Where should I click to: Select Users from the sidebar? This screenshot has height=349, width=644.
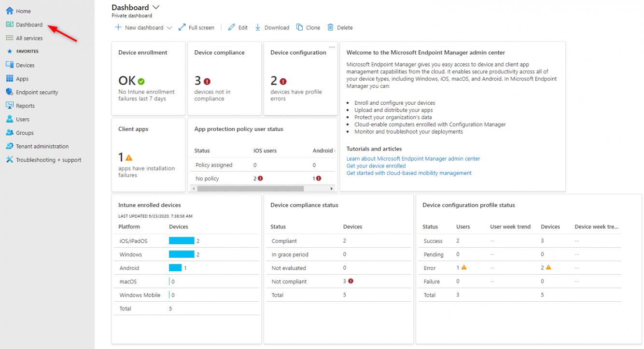point(22,119)
